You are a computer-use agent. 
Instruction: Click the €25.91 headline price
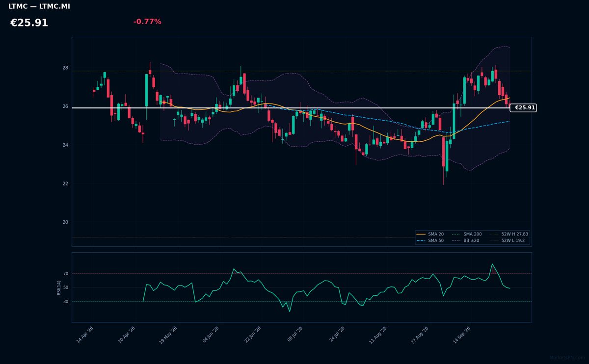point(29,23)
